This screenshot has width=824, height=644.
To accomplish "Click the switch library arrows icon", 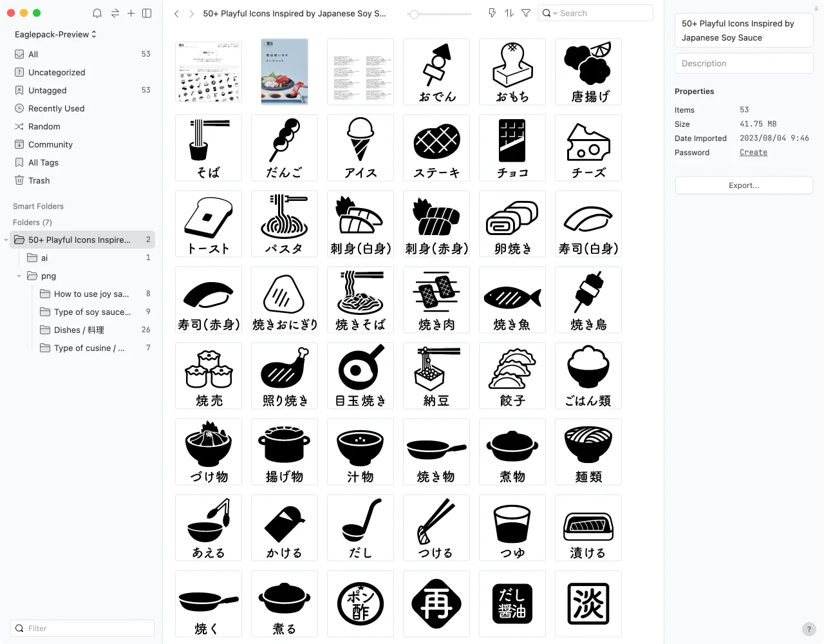I will tap(115, 13).
